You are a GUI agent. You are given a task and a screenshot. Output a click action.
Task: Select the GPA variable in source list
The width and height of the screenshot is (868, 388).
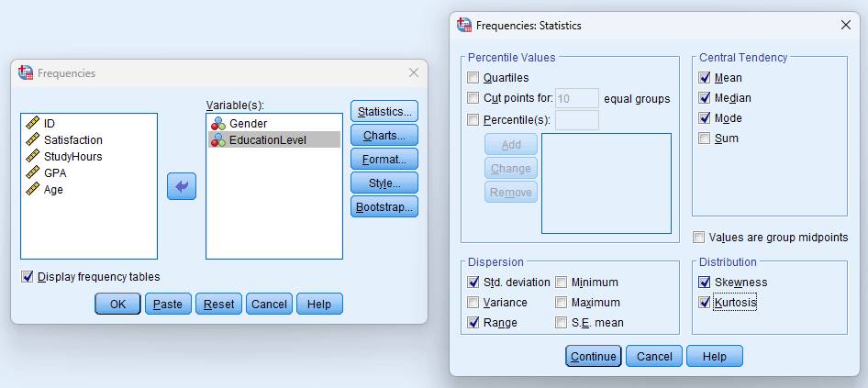pos(55,172)
